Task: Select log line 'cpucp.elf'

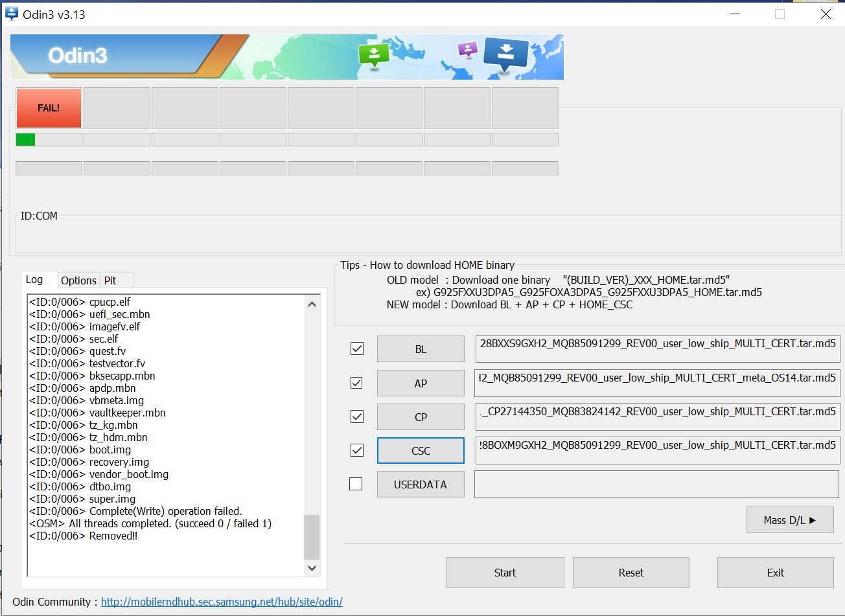Action: [x=80, y=302]
